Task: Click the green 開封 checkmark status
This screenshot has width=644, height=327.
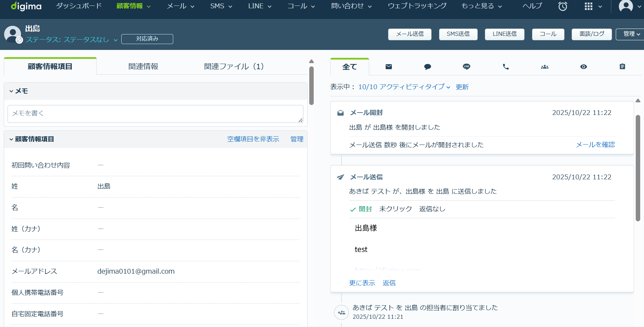Action: point(361,209)
